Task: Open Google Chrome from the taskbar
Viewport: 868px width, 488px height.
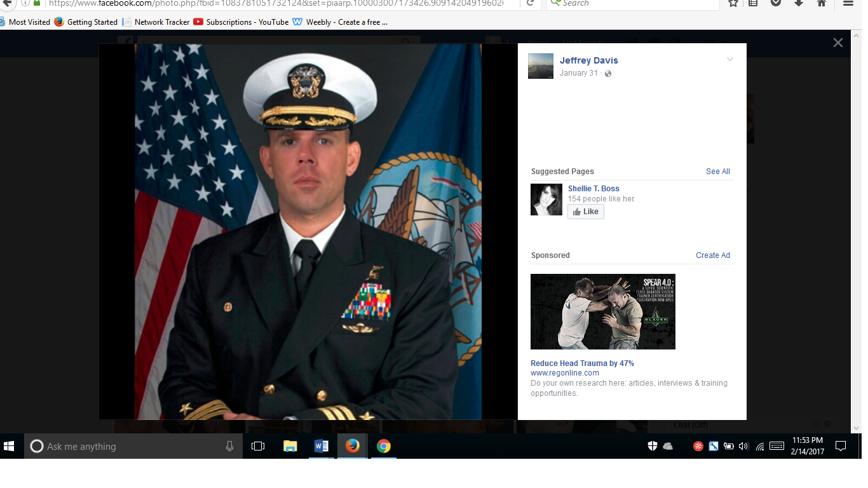Action: click(383, 446)
